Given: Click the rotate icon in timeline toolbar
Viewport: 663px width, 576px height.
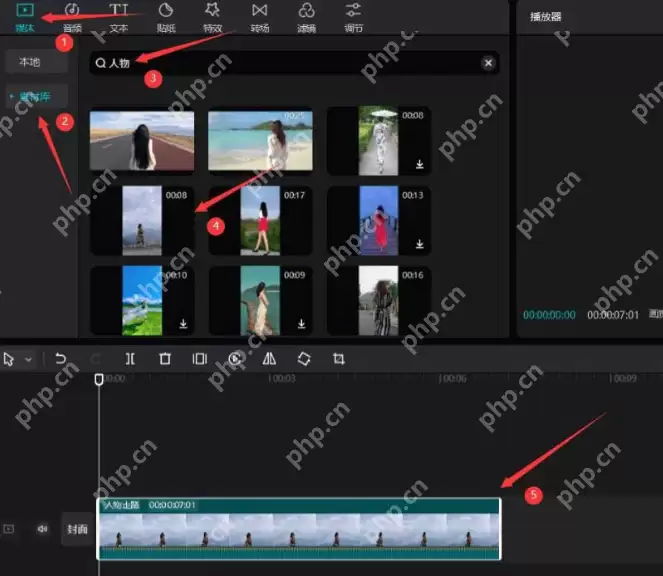Looking at the screenshot, I should [304, 358].
